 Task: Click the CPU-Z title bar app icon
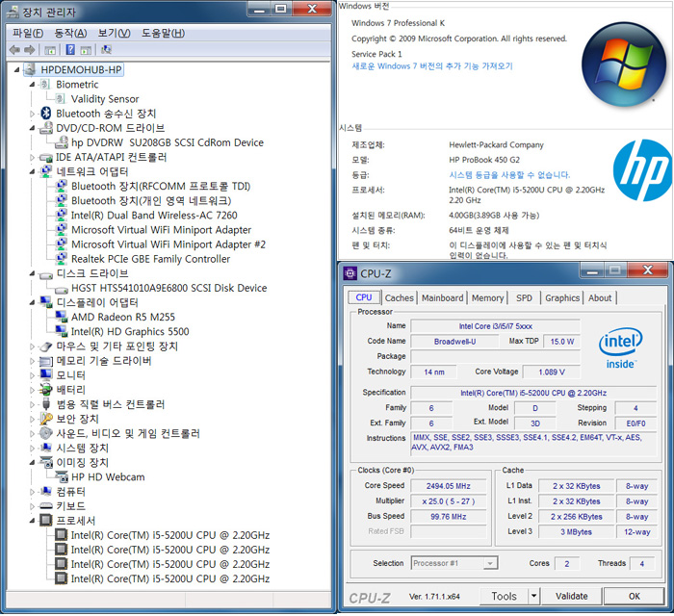[x=350, y=273]
